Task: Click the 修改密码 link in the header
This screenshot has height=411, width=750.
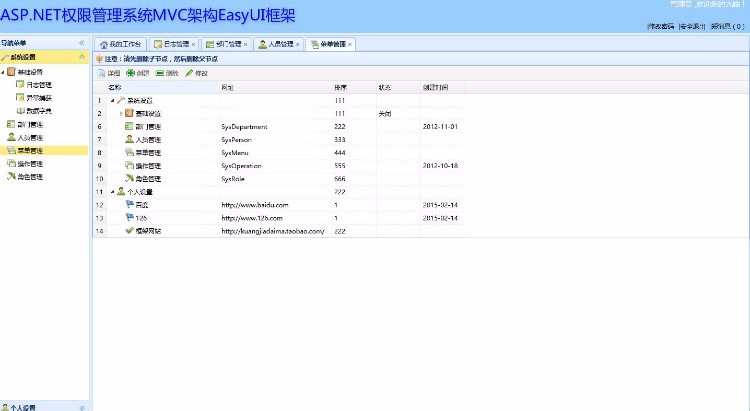Action: pyautogui.click(x=661, y=26)
